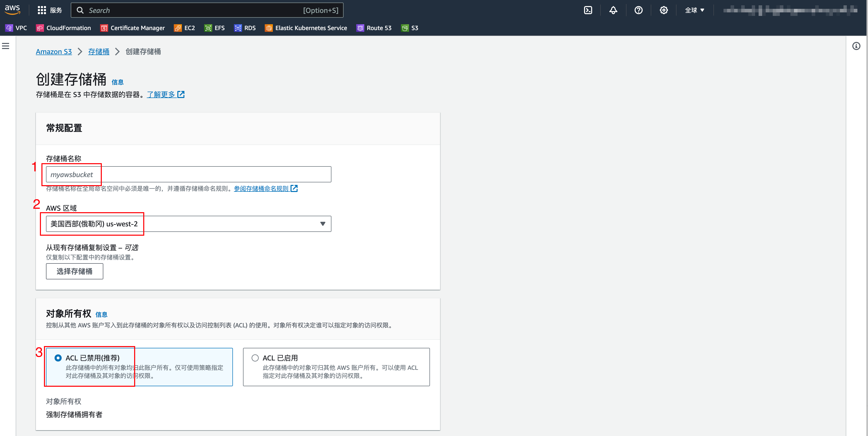The height and width of the screenshot is (436, 868).
Task: Select the ACL 已启用 radio button
Action: click(x=255, y=358)
